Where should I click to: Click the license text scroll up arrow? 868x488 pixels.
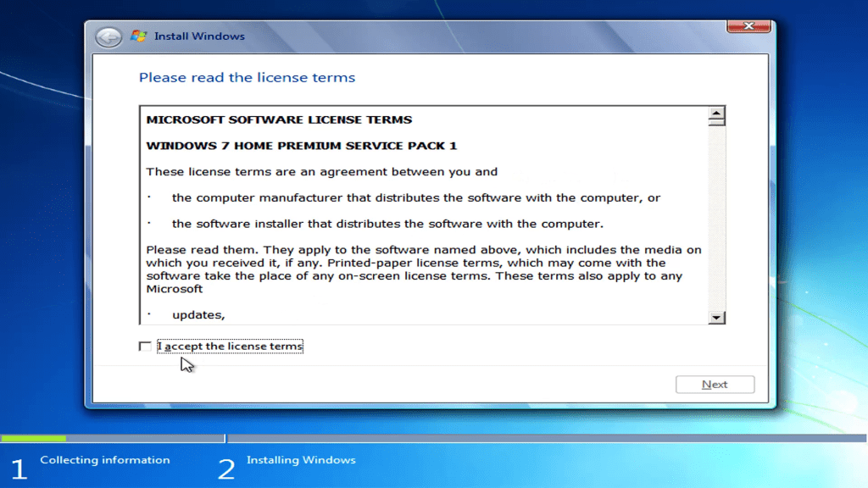coord(716,113)
